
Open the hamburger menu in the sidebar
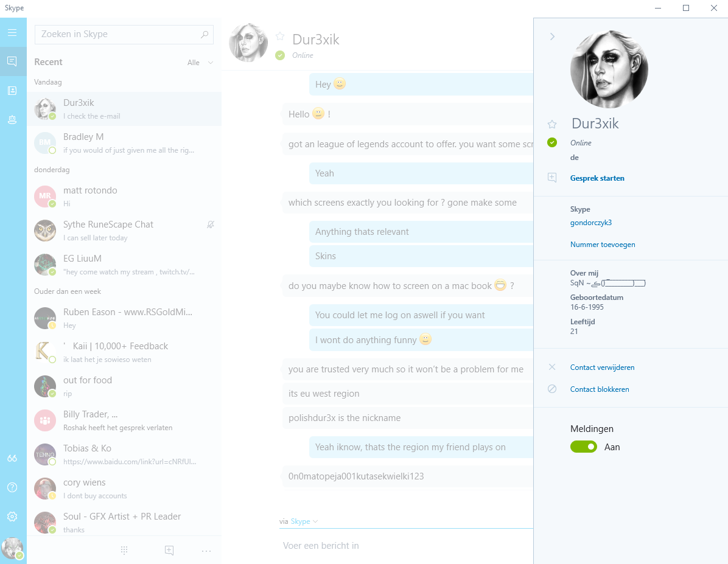tap(13, 32)
